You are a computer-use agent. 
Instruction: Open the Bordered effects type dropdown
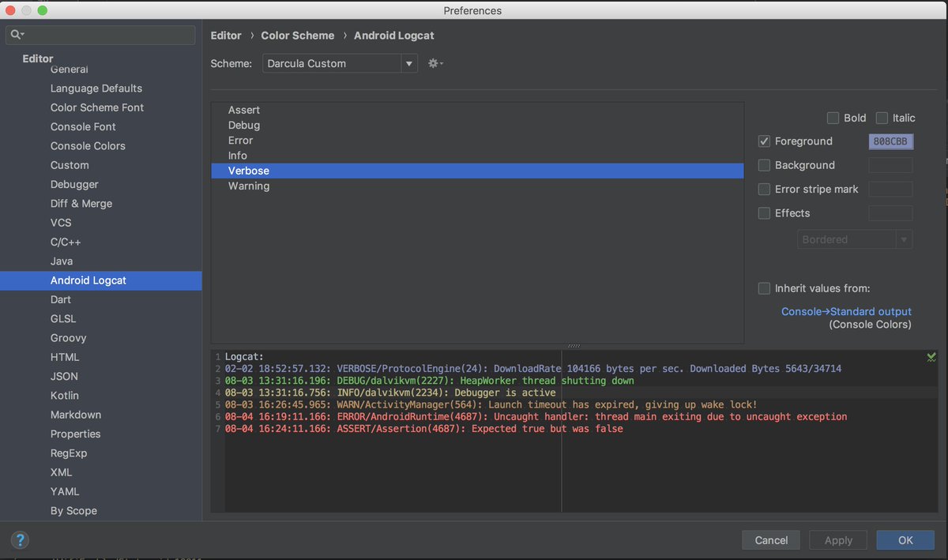click(855, 239)
